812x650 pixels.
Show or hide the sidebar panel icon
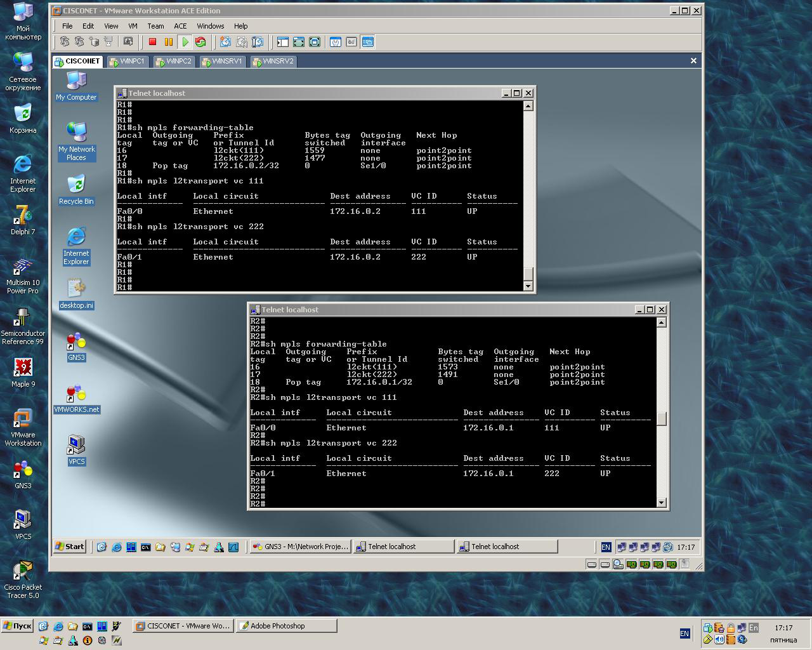(x=283, y=42)
